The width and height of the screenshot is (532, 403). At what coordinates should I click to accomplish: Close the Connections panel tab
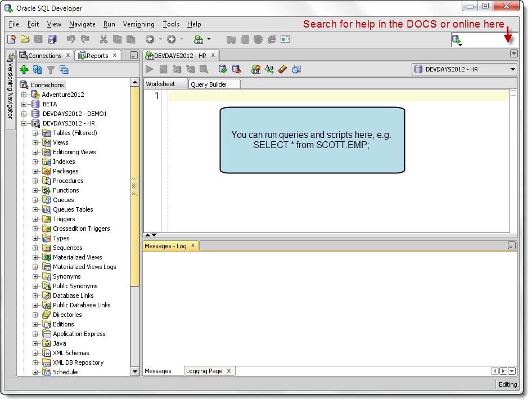pos(68,55)
